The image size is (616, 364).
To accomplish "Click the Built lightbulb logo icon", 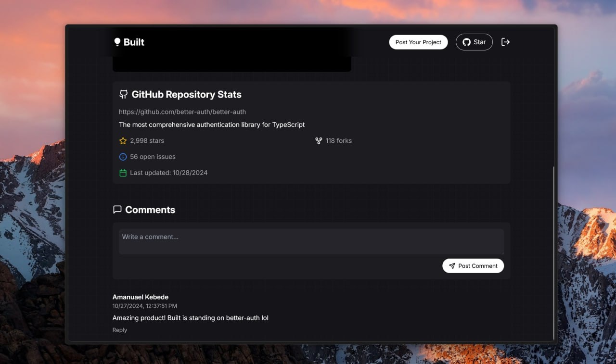I will point(117,42).
